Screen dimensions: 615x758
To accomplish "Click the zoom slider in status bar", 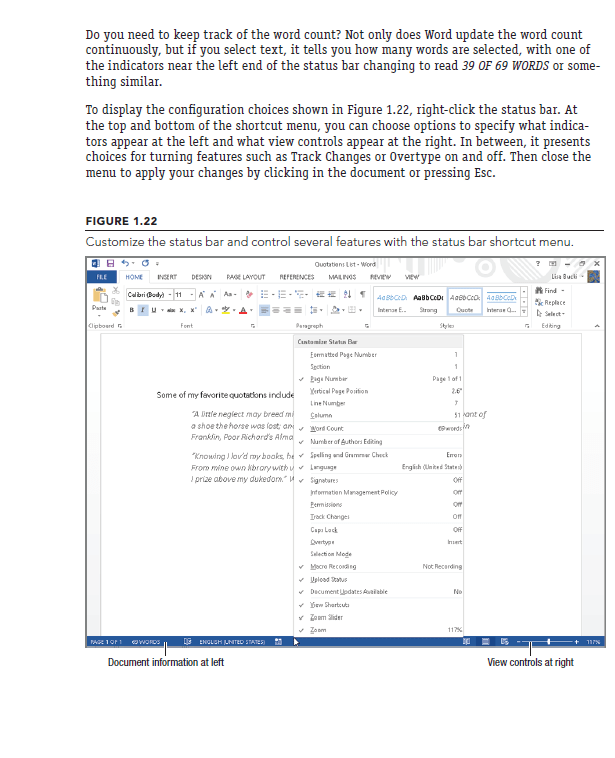I will click(x=546, y=642).
